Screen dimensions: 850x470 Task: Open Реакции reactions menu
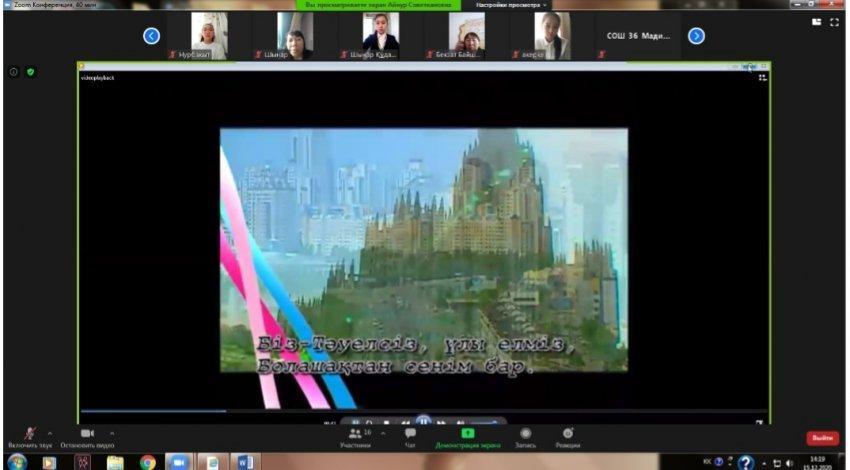(568, 439)
